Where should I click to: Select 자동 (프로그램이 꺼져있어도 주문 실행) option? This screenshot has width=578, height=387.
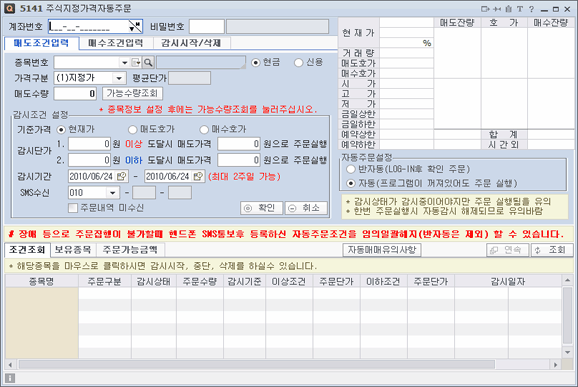pos(351,183)
